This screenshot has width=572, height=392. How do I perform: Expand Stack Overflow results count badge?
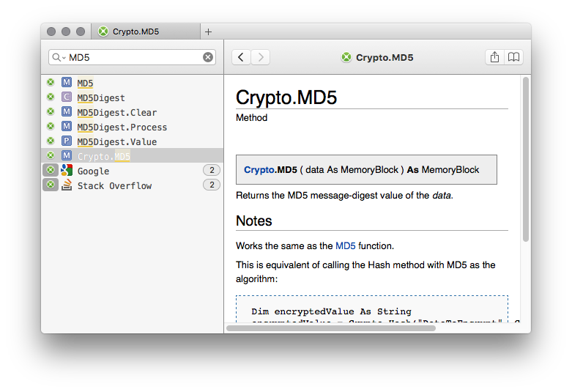(x=212, y=185)
